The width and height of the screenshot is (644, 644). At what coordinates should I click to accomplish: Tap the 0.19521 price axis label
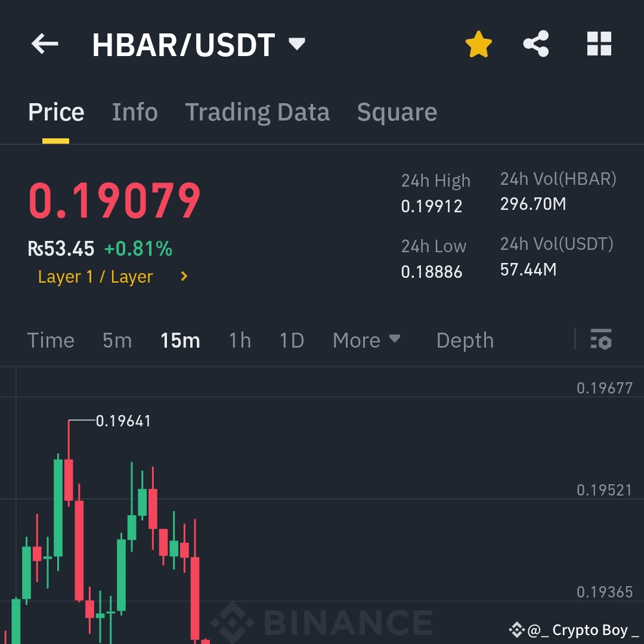(x=605, y=490)
